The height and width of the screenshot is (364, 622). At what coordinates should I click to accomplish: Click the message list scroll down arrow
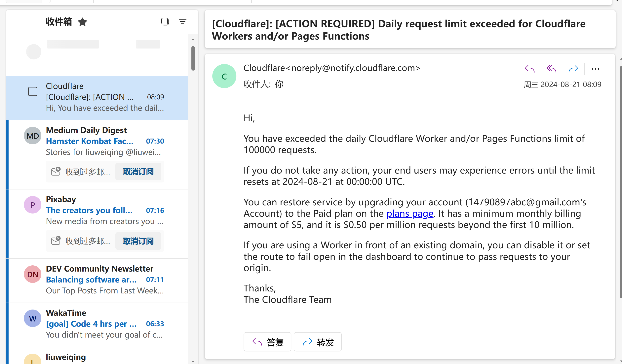[193, 361]
